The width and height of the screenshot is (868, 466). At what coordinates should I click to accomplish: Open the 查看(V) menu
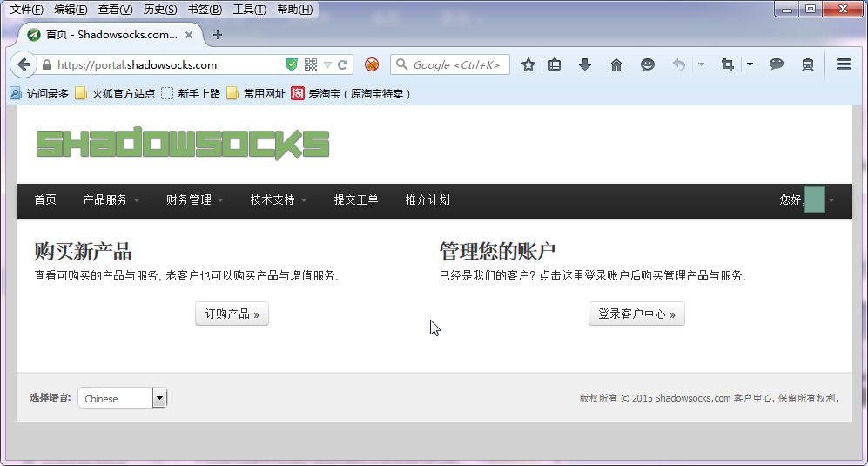115,10
